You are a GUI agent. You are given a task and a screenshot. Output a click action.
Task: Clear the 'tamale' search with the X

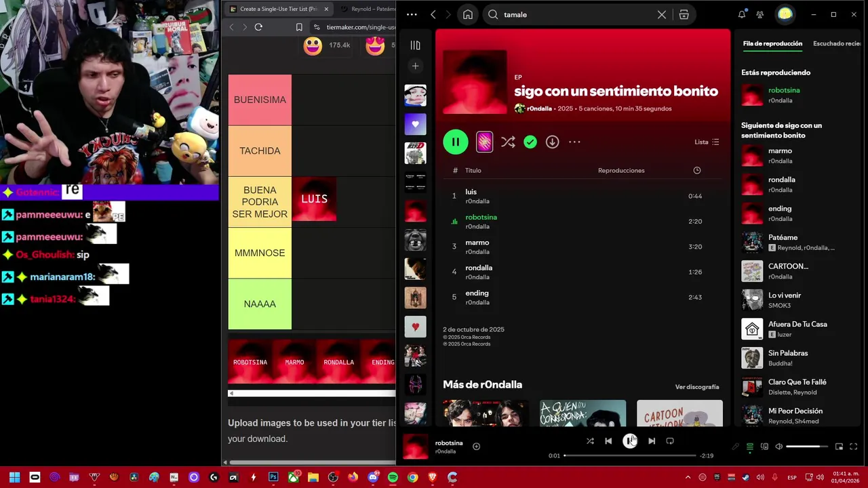[x=662, y=14]
